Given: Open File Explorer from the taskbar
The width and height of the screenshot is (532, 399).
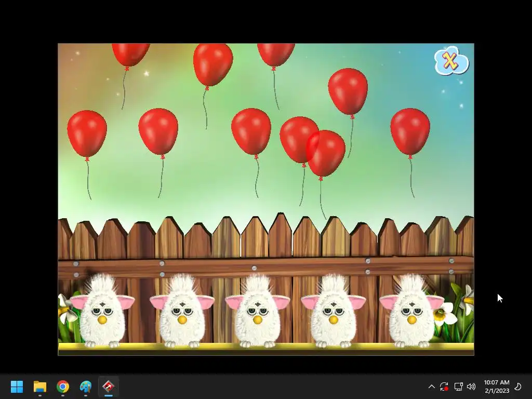Looking at the screenshot, I should coord(39,387).
